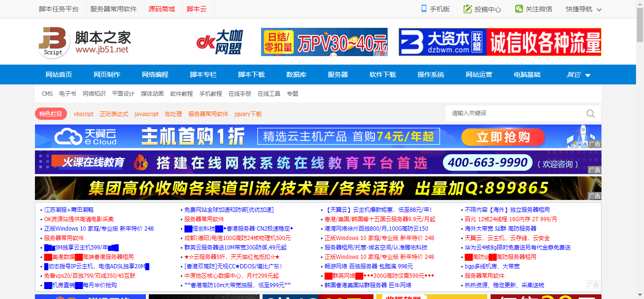The height and width of the screenshot is (299, 644).
Task: Open the 数据库 nav tab
Action: 297,75
